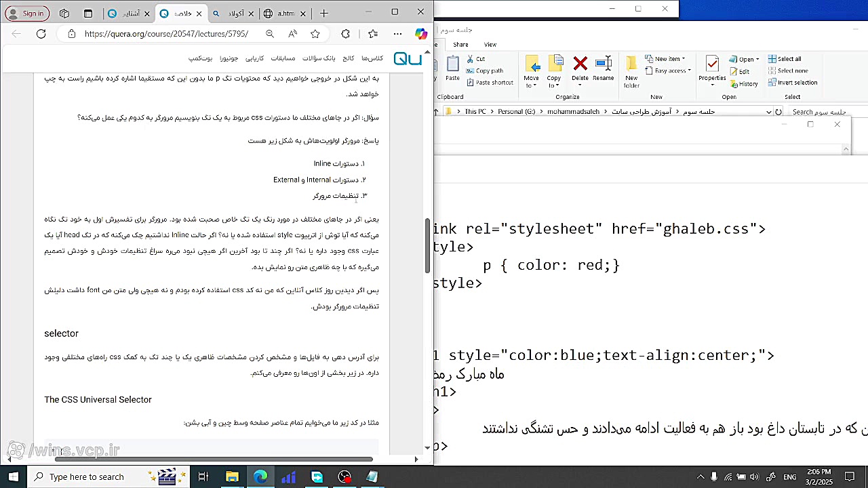Open the Favorites list icon

[x=373, y=34]
